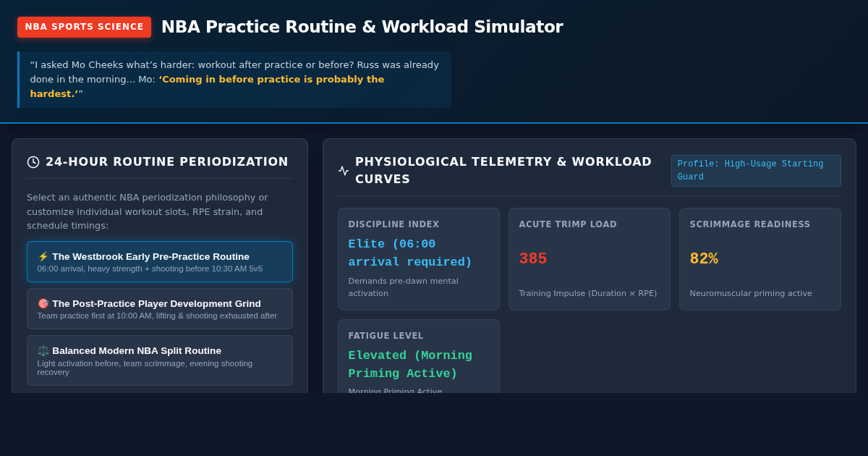This screenshot has height=456, width=868.
Task: Click the 'Scrimmage Readiness' label
Action: [x=750, y=224]
